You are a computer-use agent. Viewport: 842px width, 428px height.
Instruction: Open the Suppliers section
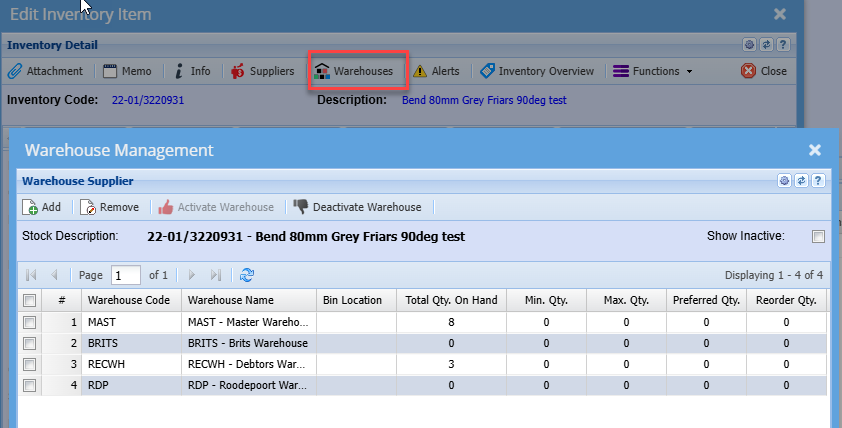pos(262,71)
